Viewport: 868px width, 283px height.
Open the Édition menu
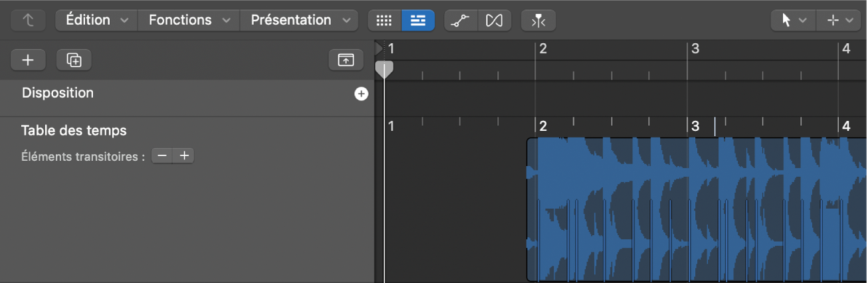click(96, 21)
